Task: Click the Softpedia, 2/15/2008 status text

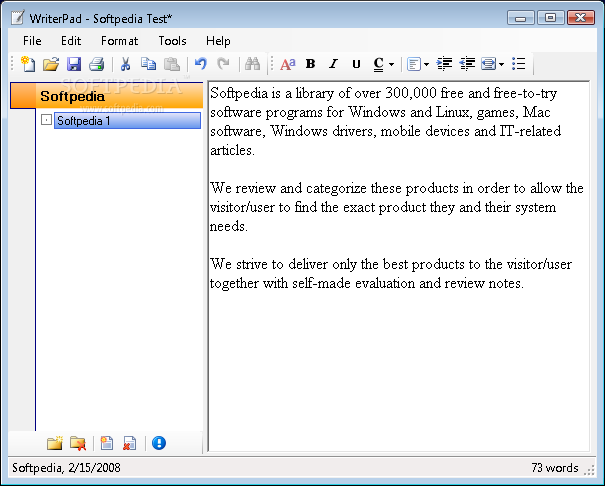Action: click(66, 468)
